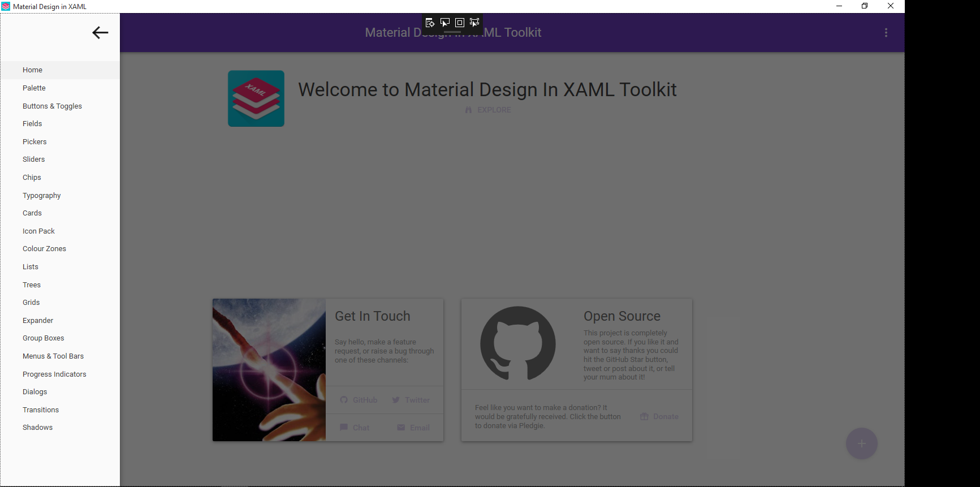980x487 pixels.
Task: Open the Twitter channel button
Action: tap(411, 400)
